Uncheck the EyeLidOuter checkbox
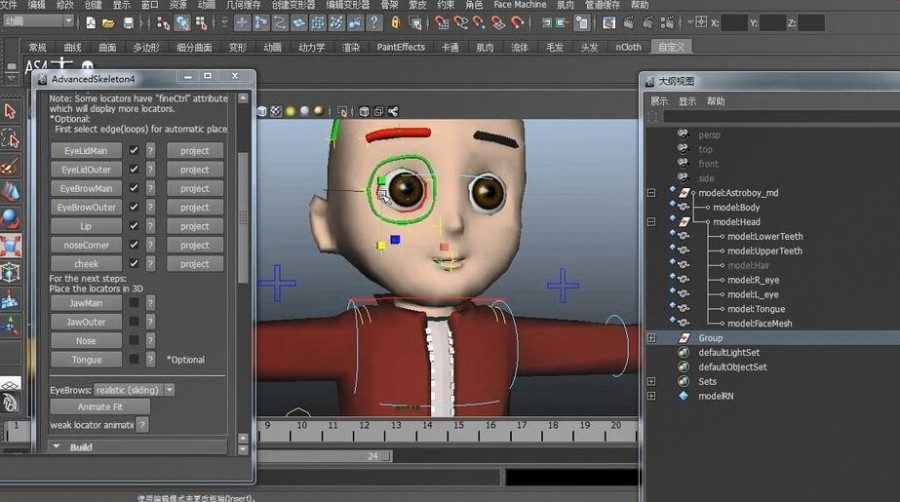The height and width of the screenshot is (502, 900). tap(134, 169)
